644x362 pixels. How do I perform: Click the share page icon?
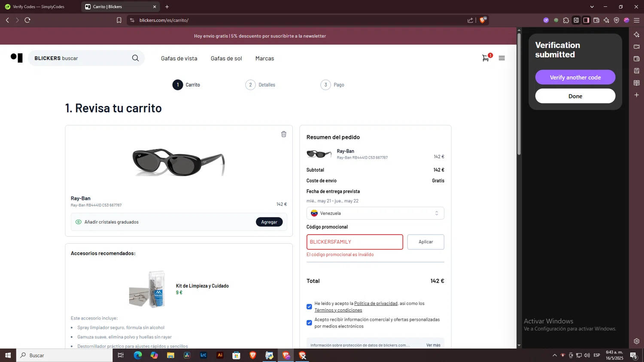pyautogui.click(x=470, y=20)
